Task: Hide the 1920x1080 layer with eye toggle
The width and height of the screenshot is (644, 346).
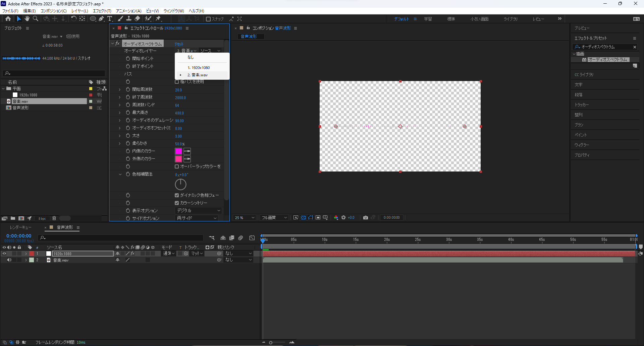Action: pos(4,254)
